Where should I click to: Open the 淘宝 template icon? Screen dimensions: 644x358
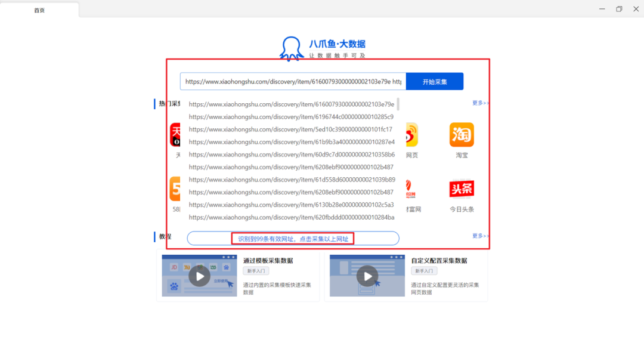tap(462, 135)
